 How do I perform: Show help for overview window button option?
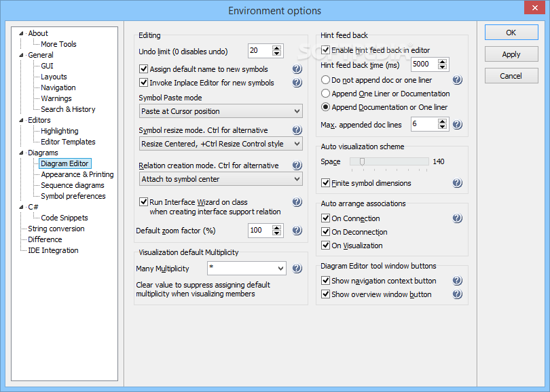pos(457,294)
